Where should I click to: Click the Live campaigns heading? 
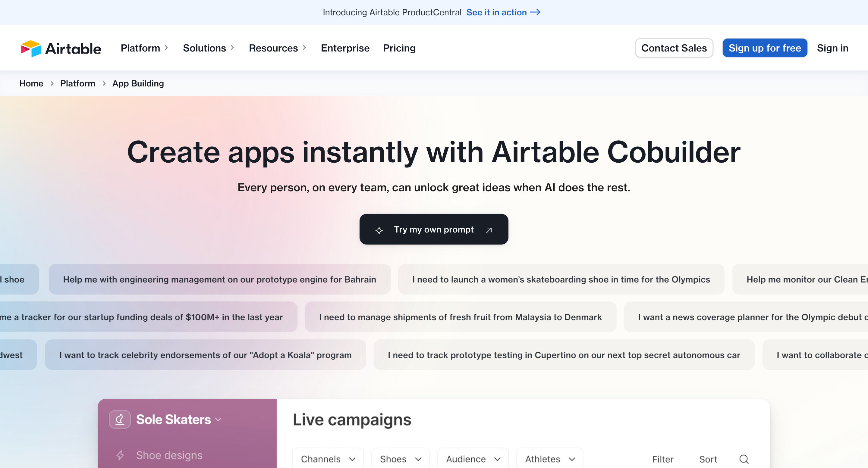click(x=352, y=420)
